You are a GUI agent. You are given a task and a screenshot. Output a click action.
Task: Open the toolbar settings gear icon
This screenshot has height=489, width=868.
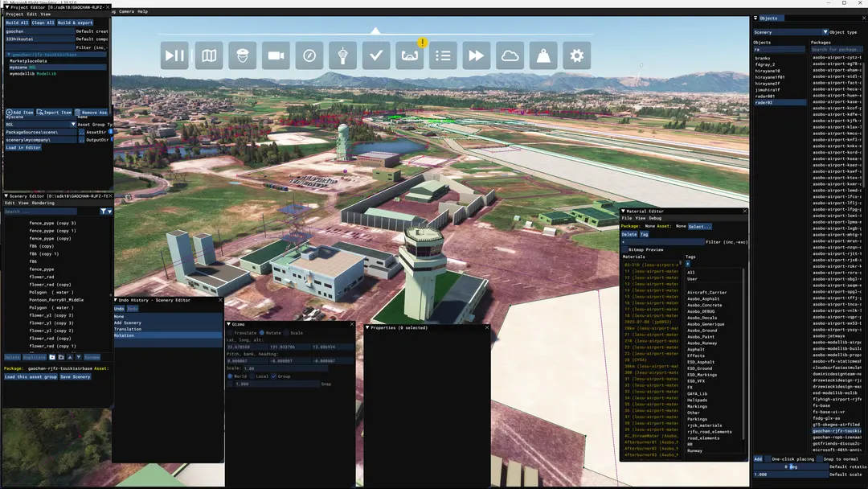577,55
